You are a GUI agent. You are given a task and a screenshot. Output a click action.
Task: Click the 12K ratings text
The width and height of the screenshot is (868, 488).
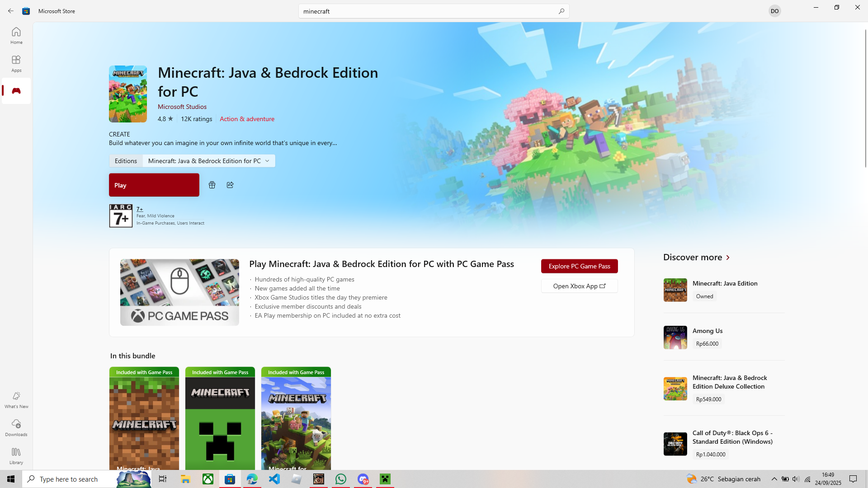[197, 119]
